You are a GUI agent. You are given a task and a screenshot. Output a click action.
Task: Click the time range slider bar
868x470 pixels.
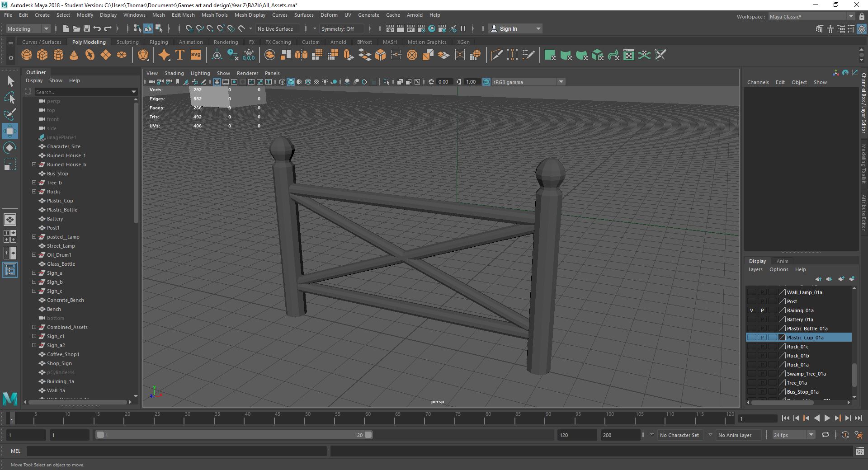pos(234,435)
